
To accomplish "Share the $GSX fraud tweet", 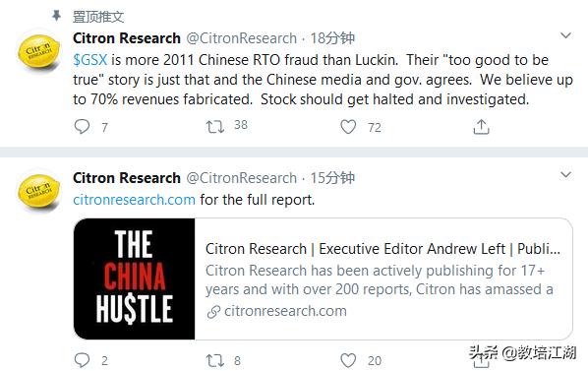I will [481, 127].
